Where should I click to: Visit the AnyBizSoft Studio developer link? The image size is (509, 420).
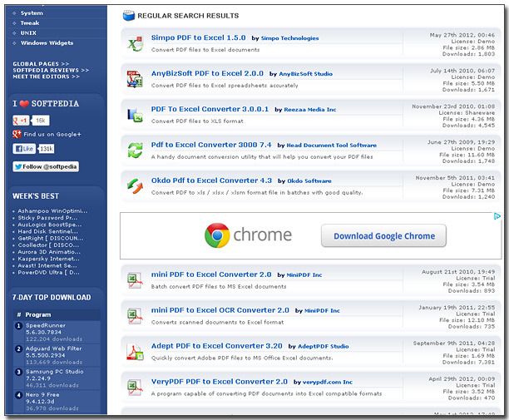tap(306, 74)
